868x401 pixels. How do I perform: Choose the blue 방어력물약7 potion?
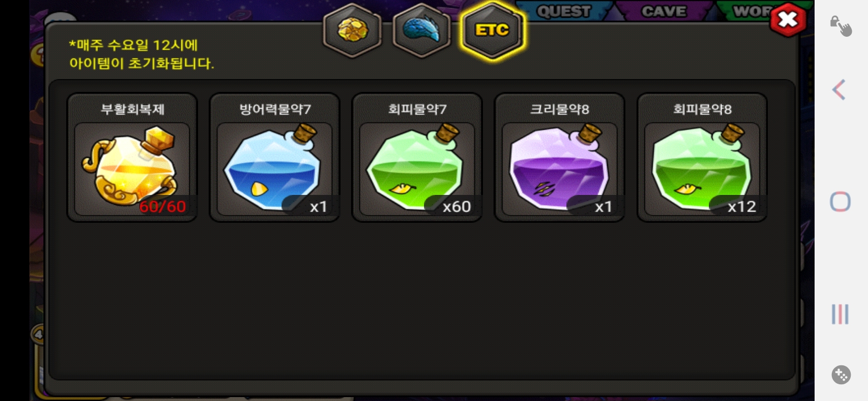[274, 168]
